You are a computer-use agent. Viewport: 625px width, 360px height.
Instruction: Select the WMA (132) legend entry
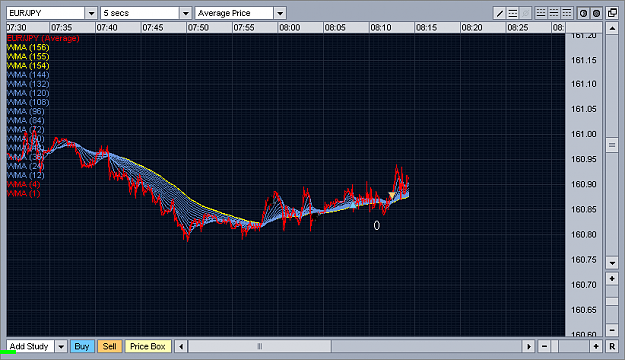(28, 84)
